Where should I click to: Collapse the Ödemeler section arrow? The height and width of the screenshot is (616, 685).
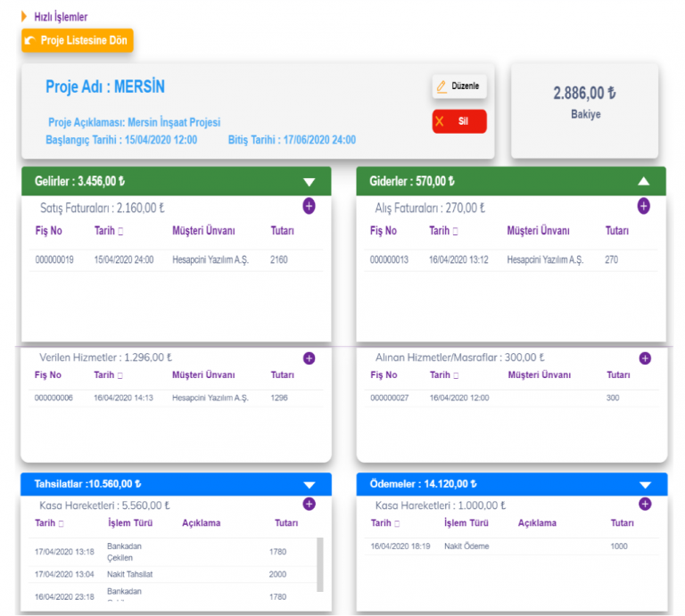point(645,485)
